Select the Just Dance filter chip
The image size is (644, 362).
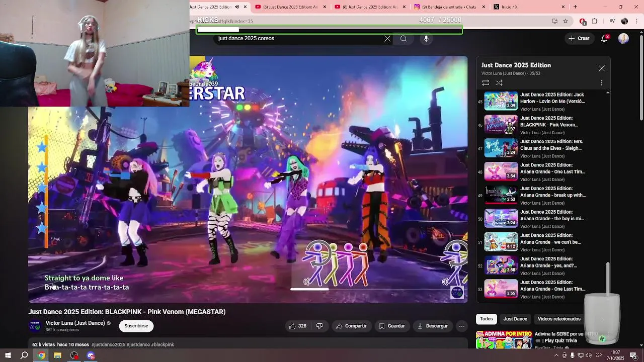pos(515,319)
